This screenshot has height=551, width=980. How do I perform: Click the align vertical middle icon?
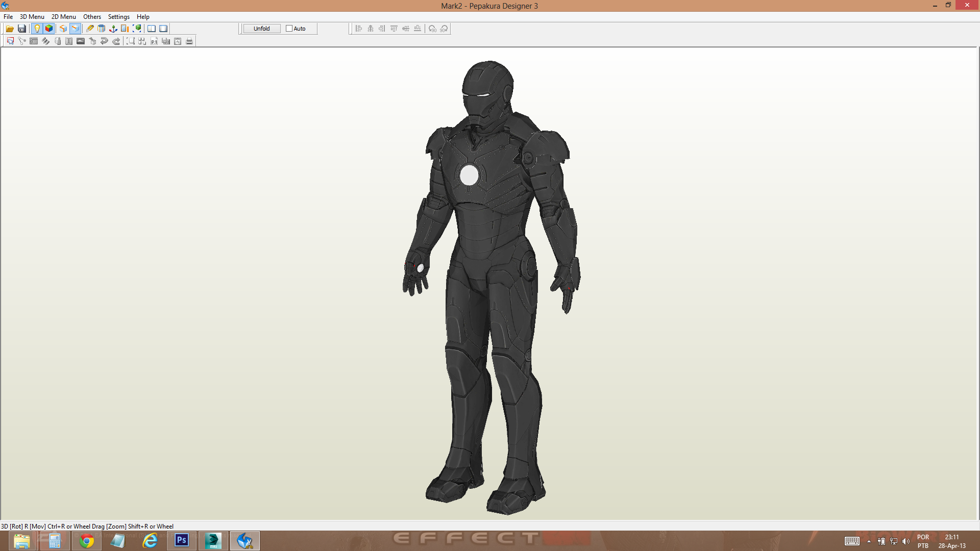tap(406, 29)
